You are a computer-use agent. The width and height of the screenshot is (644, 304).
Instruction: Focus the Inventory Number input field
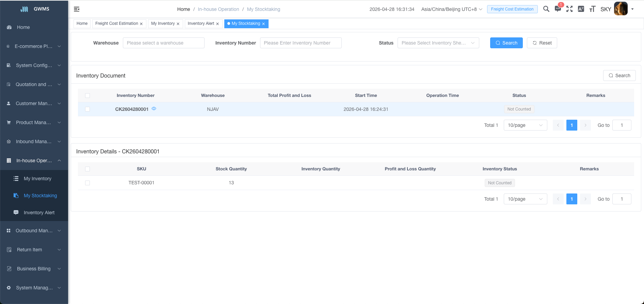tap(301, 43)
